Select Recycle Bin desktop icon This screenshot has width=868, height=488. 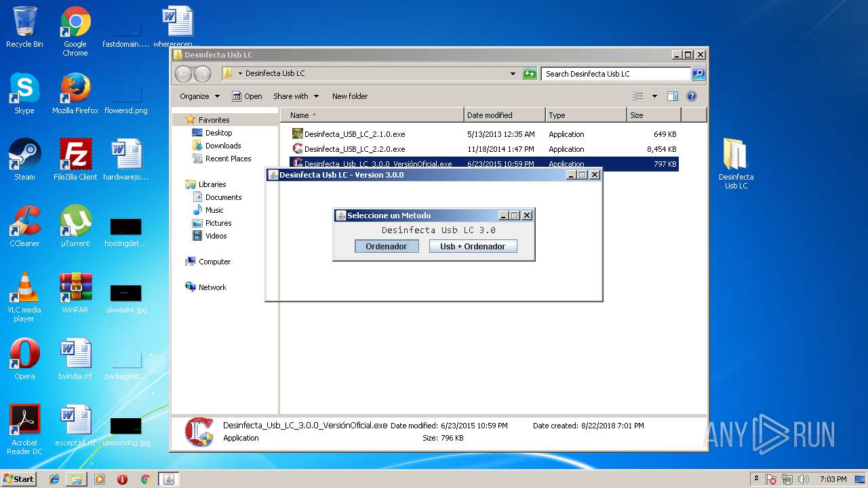(x=24, y=27)
